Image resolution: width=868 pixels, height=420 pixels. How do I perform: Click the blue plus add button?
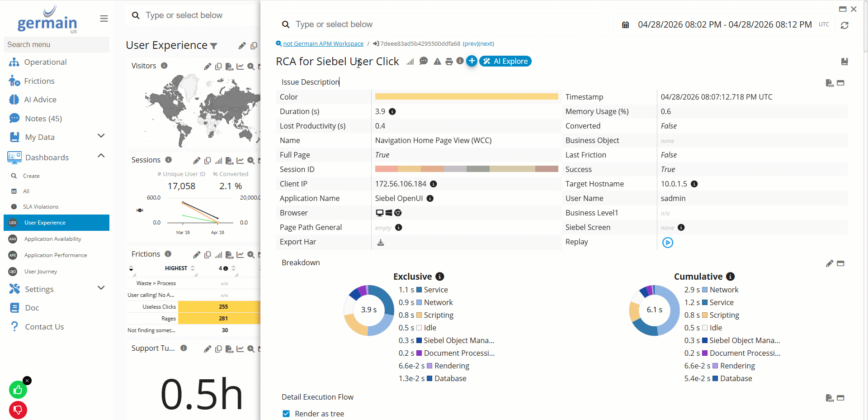(x=472, y=61)
